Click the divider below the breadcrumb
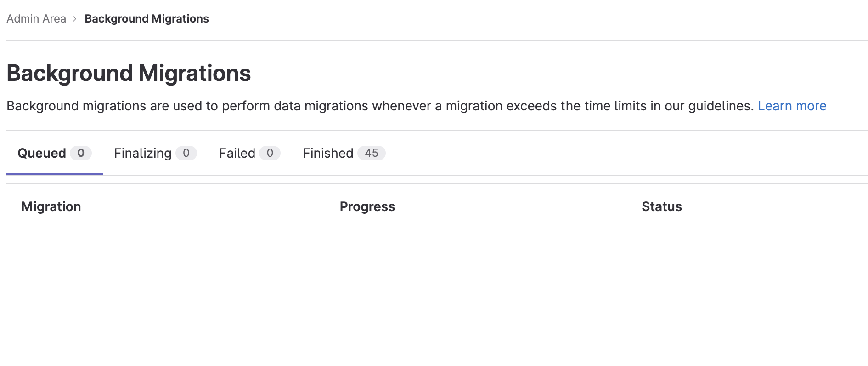Viewport: 868px width, 366px height. (x=434, y=41)
